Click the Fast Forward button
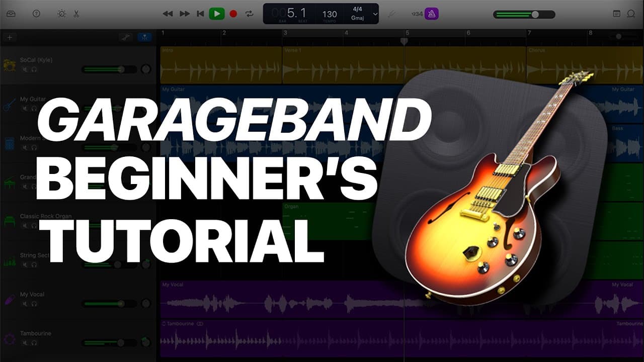The image size is (644, 362). point(185,14)
